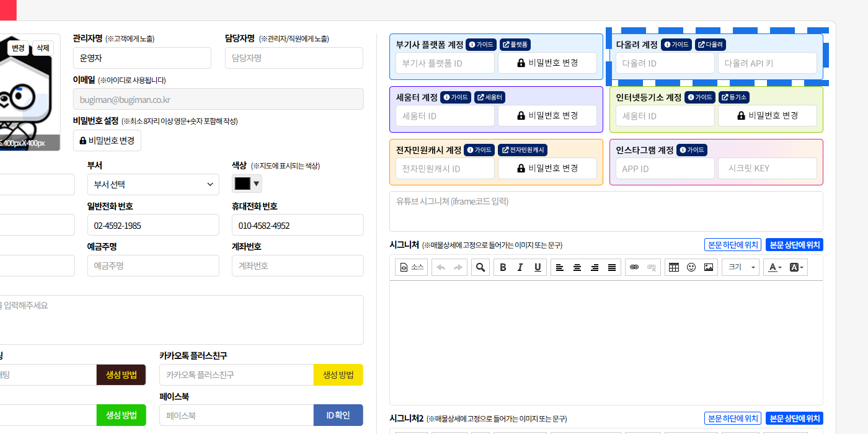This screenshot has width=868, height=434.
Task: Open the 부서 선택 dropdown
Action: (153, 185)
